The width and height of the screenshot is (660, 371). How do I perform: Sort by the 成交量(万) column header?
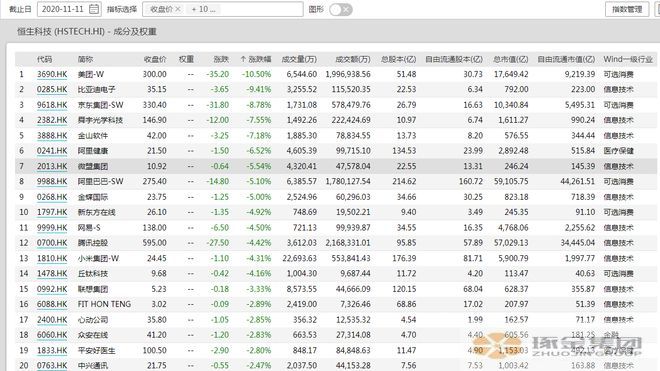coord(299,59)
